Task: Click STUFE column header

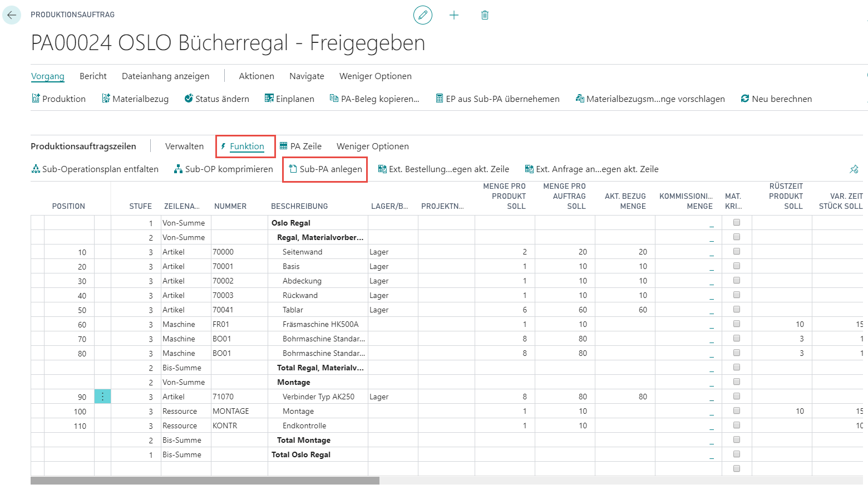Action: coord(141,206)
